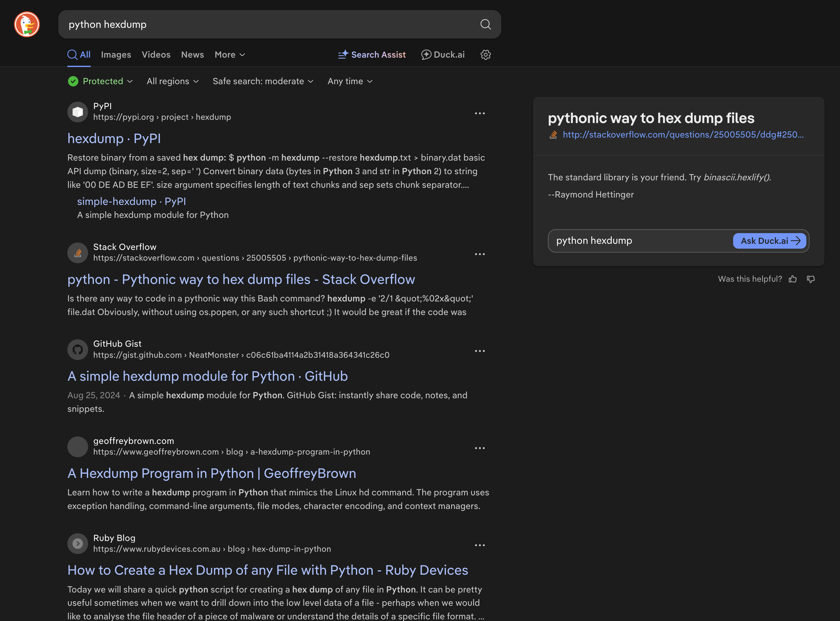
Task: Click the magnifying glass search icon
Action: pos(485,24)
